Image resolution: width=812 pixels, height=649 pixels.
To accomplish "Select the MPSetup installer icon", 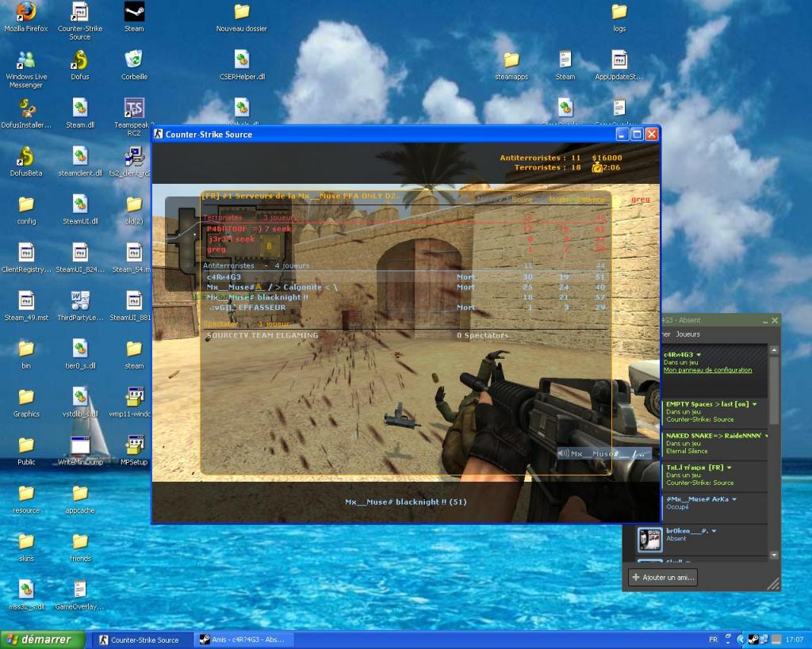I will tap(134, 445).
